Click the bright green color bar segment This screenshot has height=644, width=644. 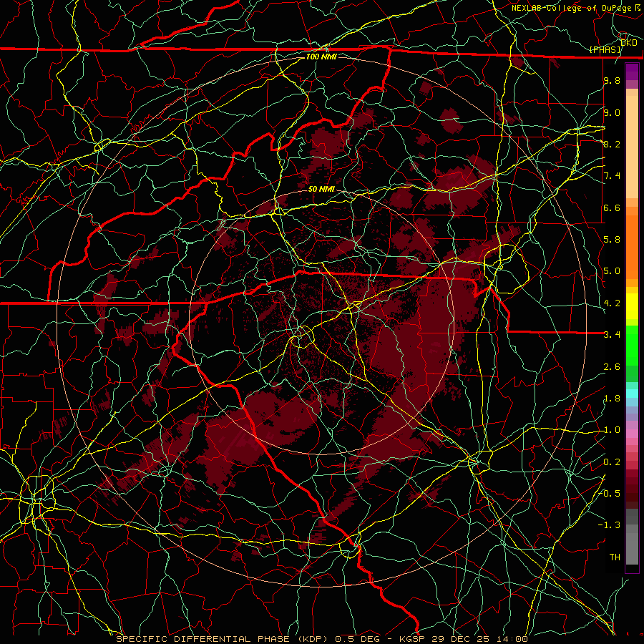pyautogui.click(x=632, y=345)
